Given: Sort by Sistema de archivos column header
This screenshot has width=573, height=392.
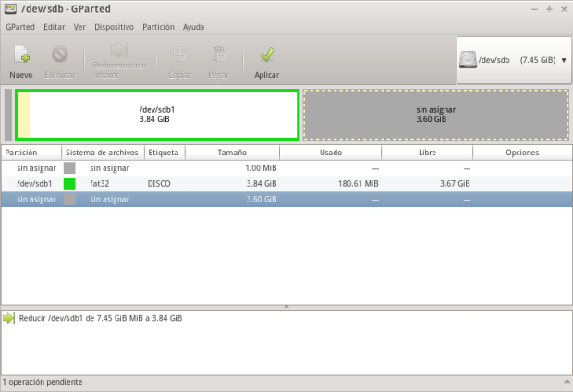Looking at the screenshot, I should [x=102, y=152].
